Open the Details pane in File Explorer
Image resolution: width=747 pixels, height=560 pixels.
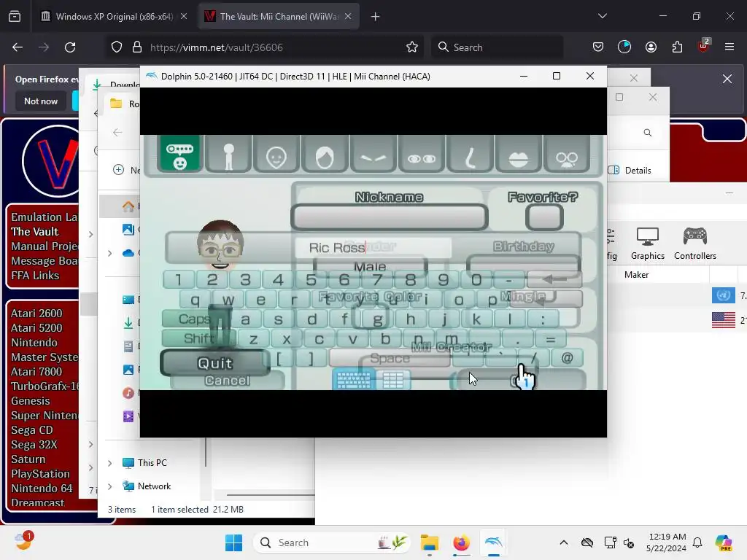click(630, 171)
